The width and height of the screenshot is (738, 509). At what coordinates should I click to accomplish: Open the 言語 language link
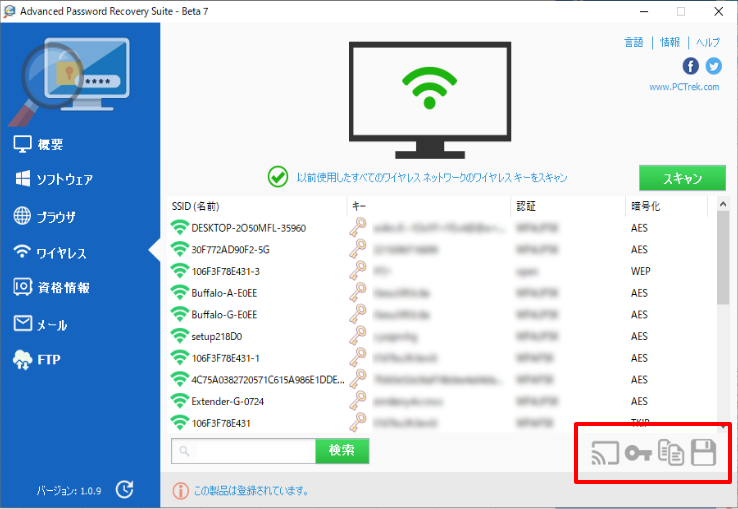(634, 42)
